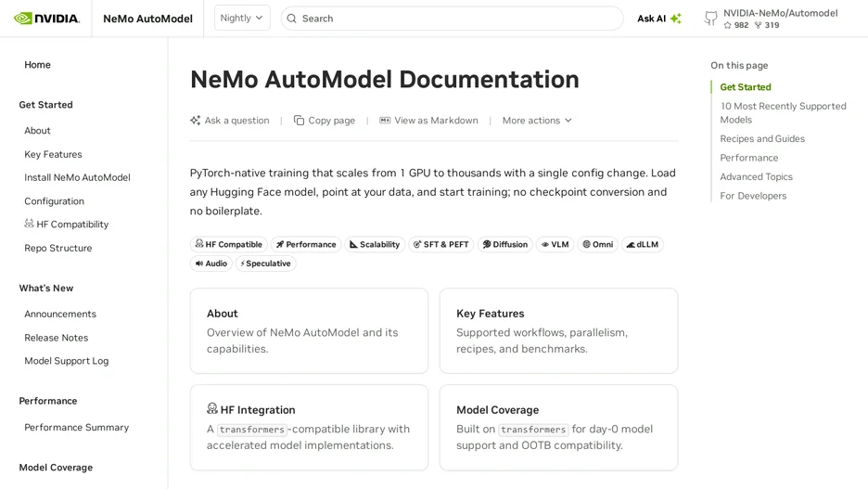Click the Speculative lightning tag

pos(266,263)
